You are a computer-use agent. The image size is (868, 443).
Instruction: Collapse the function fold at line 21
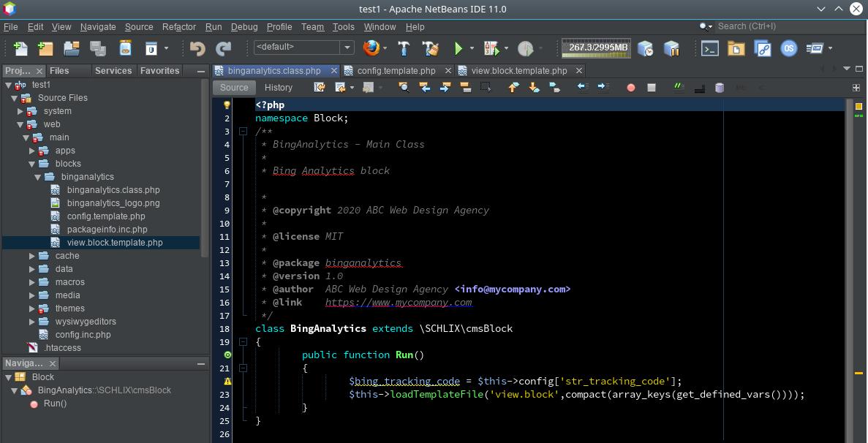[x=243, y=368]
